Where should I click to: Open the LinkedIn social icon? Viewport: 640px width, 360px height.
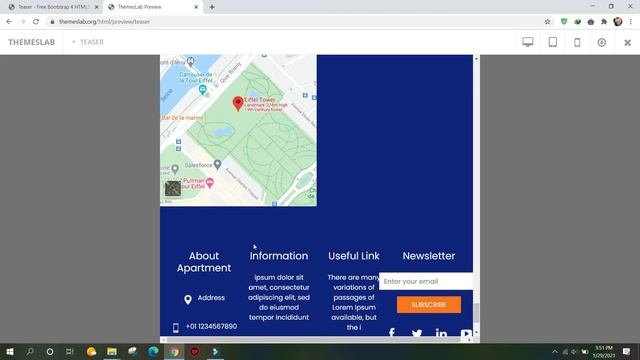(441, 333)
